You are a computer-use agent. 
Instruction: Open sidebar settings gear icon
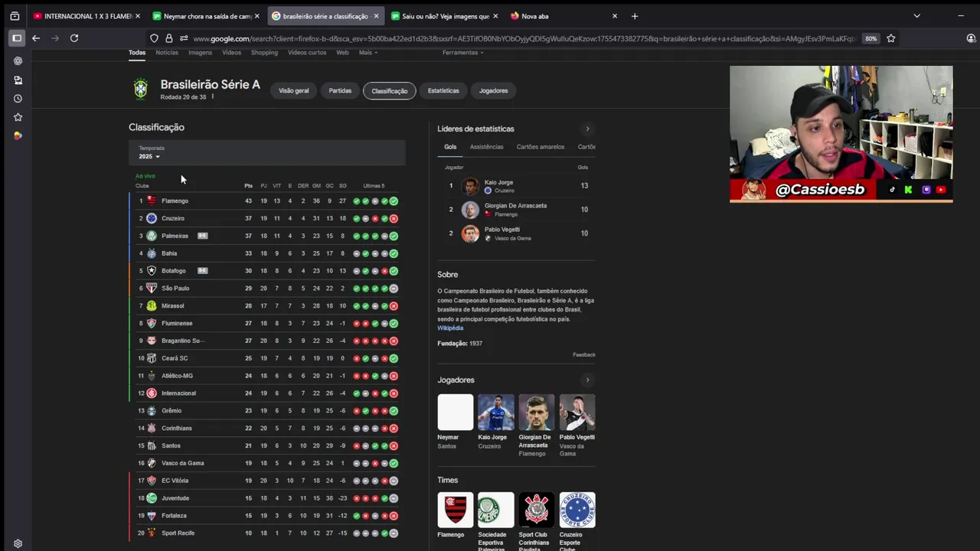[18, 544]
